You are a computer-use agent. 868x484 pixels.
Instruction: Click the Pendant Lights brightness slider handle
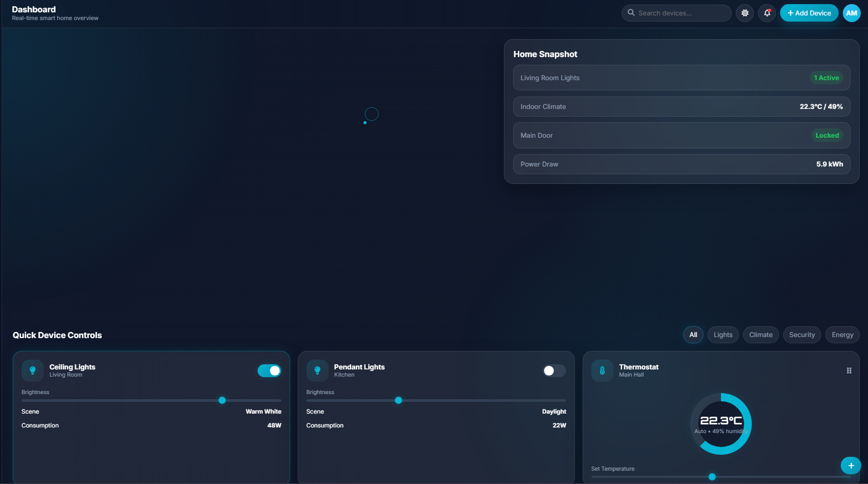pyautogui.click(x=399, y=400)
